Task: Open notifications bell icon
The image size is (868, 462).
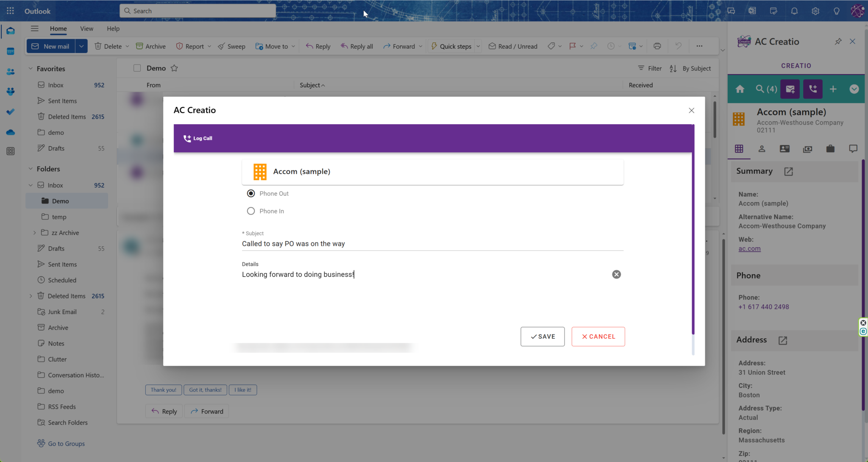Action: click(x=794, y=11)
